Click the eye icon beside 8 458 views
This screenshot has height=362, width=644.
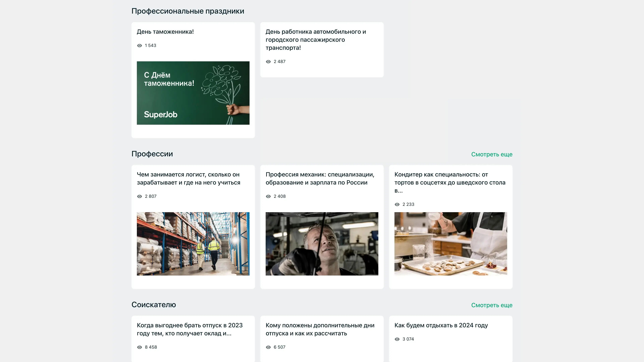pyautogui.click(x=140, y=347)
